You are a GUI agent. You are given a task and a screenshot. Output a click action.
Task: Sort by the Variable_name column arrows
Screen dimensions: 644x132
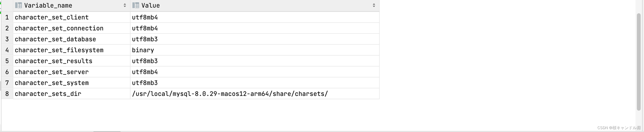tap(125, 5)
